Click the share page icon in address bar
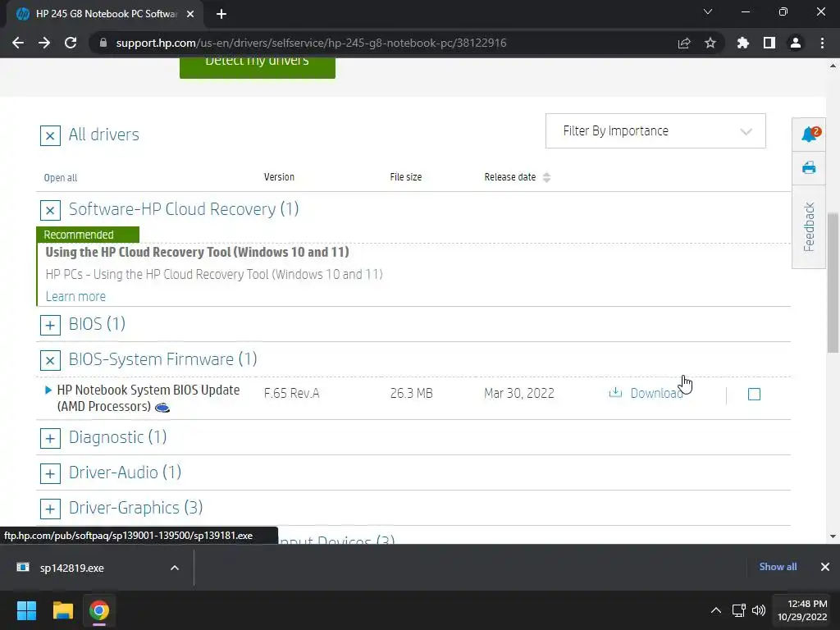The image size is (840, 630). pos(684,43)
